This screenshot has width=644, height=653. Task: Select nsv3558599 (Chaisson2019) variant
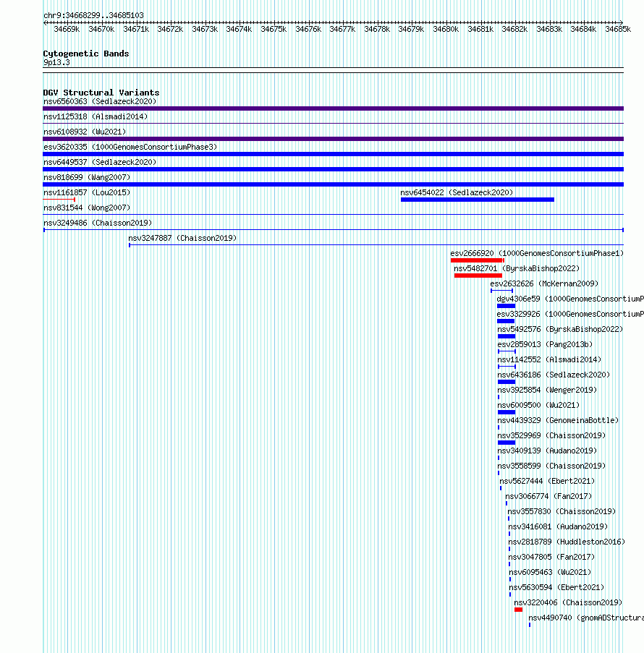coord(552,466)
